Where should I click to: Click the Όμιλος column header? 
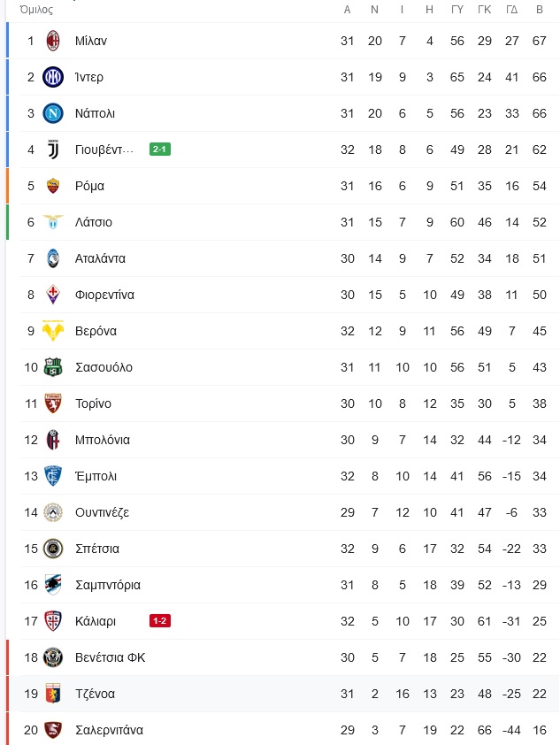pyautogui.click(x=36, y=10)
